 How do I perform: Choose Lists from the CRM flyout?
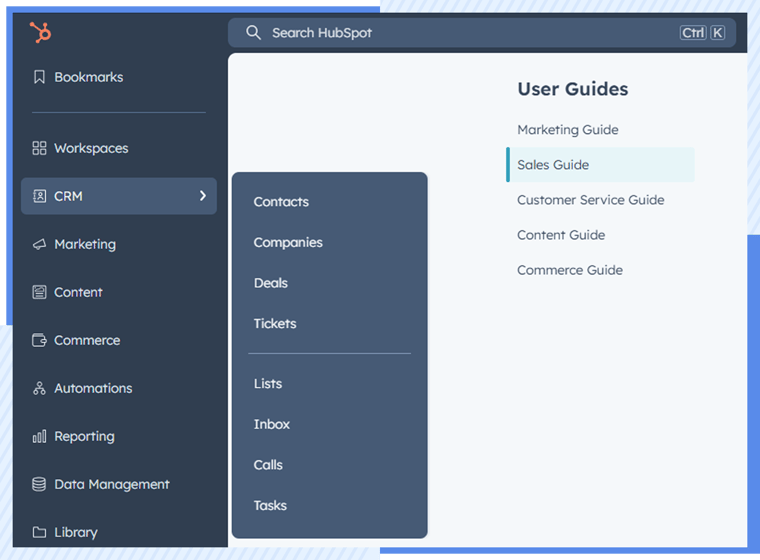[268, 384]
